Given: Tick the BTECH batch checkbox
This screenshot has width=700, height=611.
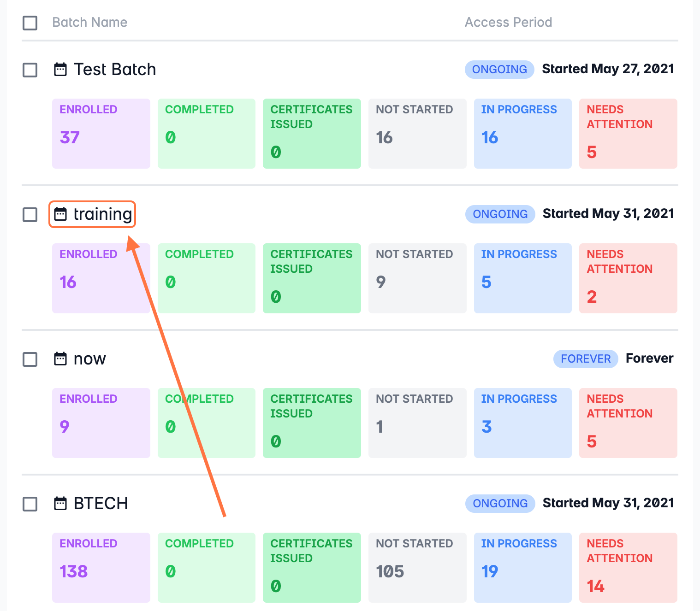Looking at the screenshot, I should 30,504.
